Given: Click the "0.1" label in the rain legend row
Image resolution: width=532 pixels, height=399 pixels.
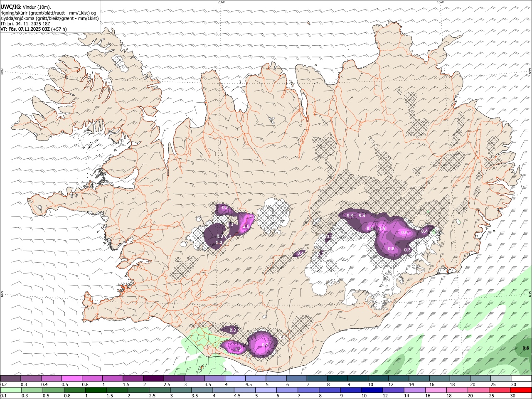Looking at the screenshot, I should pyautogui.click(x=3, y=396).
